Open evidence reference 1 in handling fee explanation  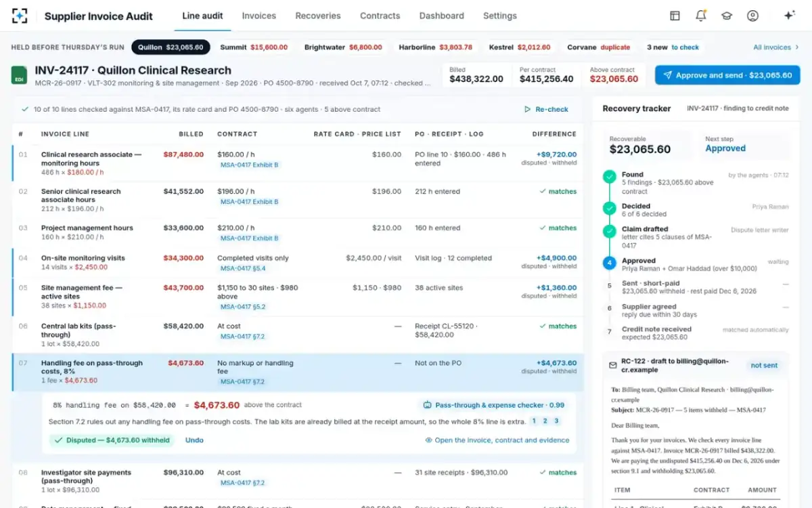pos(534,421)
